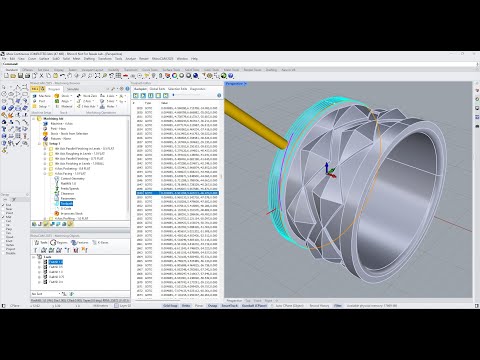Screen dimensions: 480x360
Task: Click the Open file folder icon
Action: point(13,76)
